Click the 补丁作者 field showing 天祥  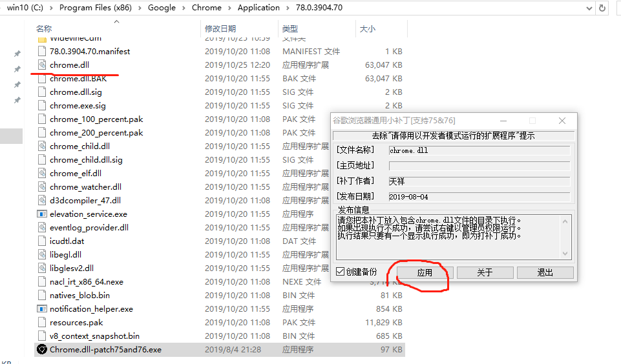[479, 181]
